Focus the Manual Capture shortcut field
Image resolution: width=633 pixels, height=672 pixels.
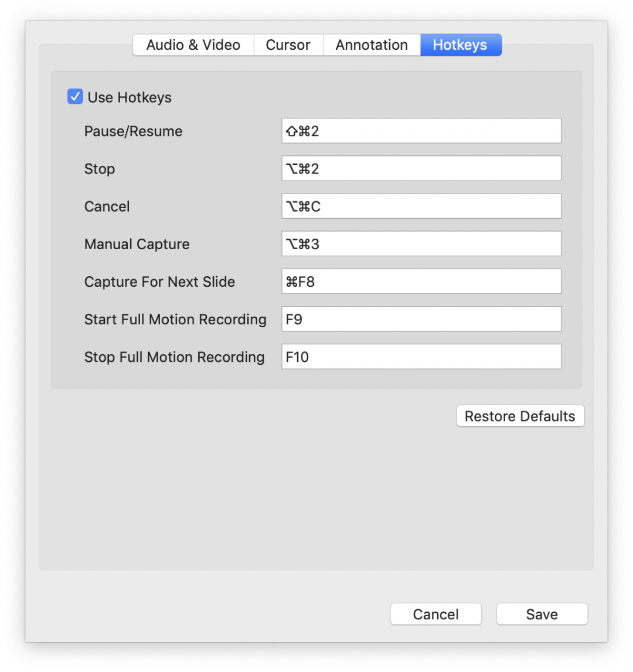click(421, 243)
